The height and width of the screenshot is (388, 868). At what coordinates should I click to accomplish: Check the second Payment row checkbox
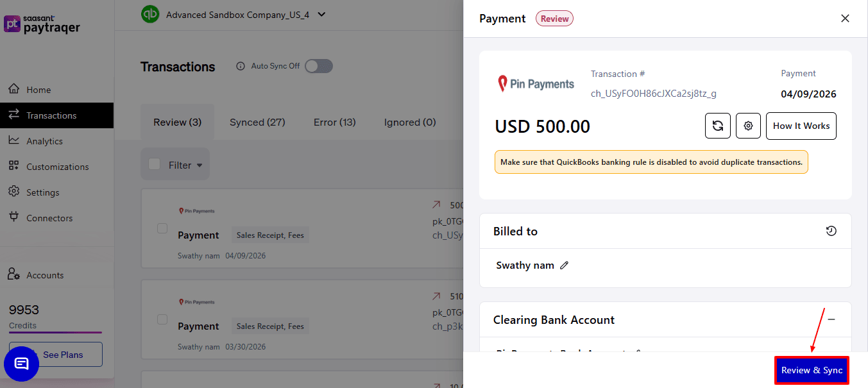point(162,320)
